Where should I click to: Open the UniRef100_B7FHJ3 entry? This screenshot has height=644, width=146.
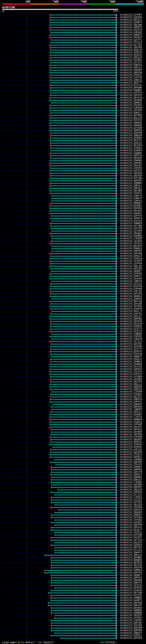tap(131, 374)
